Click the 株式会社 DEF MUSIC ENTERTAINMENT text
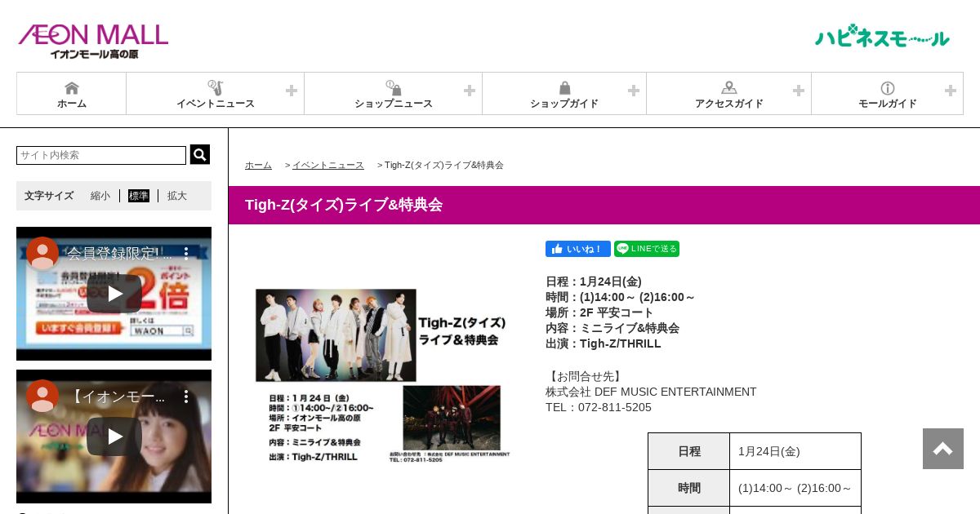This screenshot has height=514, width=980. pos(651,392)
